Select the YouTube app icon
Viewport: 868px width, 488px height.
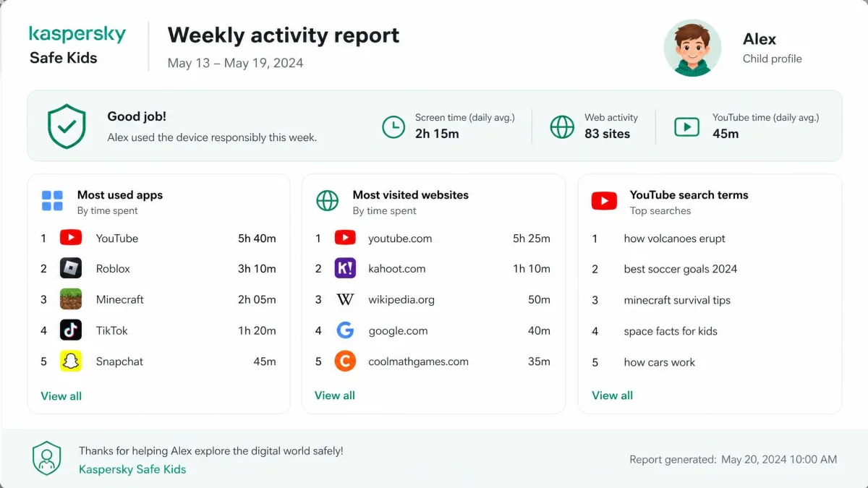pyautogui.click(x=71, y=238)
